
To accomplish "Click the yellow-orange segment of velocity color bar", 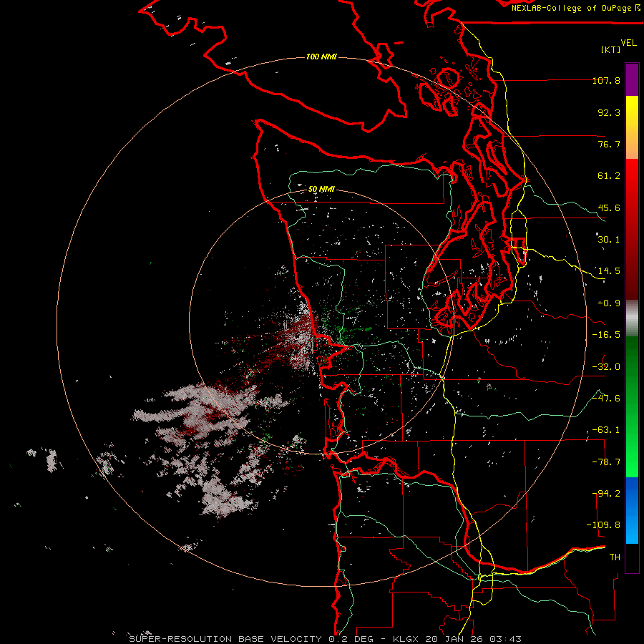I will (x=632, y=127).
